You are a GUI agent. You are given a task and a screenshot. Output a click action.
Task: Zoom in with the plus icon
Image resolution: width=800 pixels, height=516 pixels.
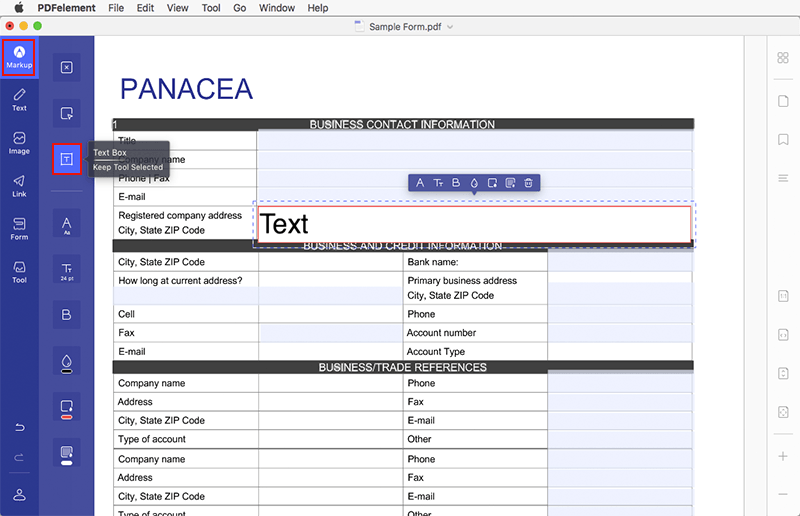783,456
